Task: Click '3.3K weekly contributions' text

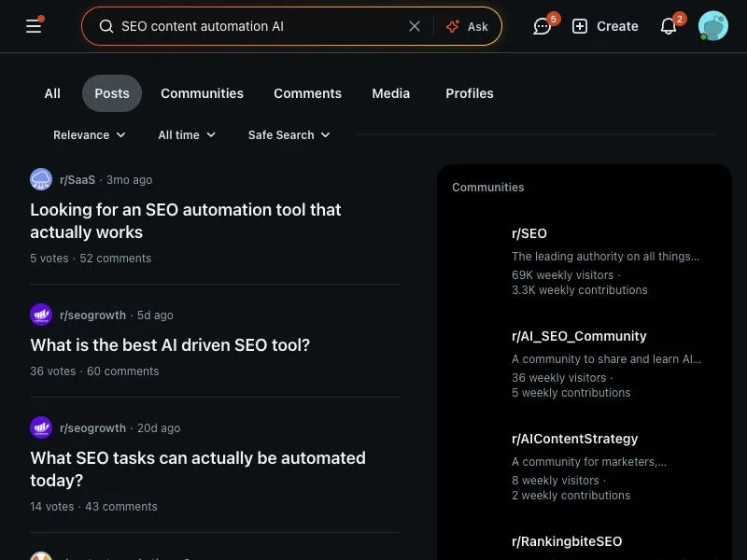Action: [579, 290]
